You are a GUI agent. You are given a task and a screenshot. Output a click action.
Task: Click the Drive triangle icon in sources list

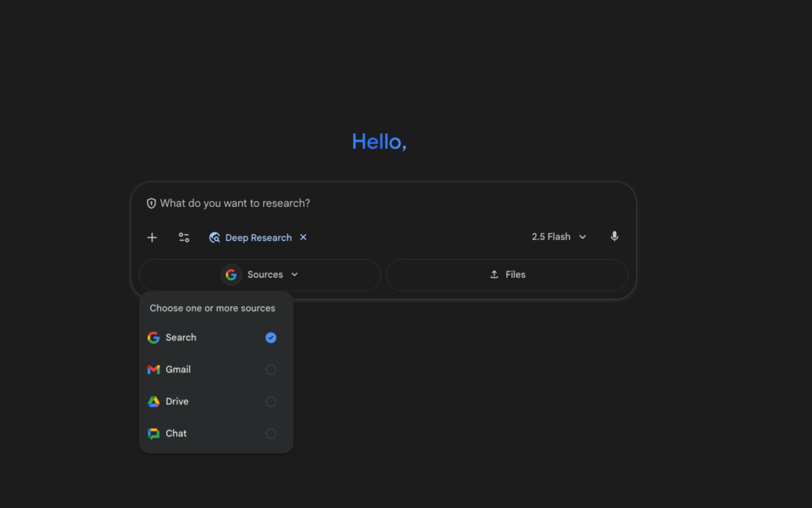coord(153,401)
